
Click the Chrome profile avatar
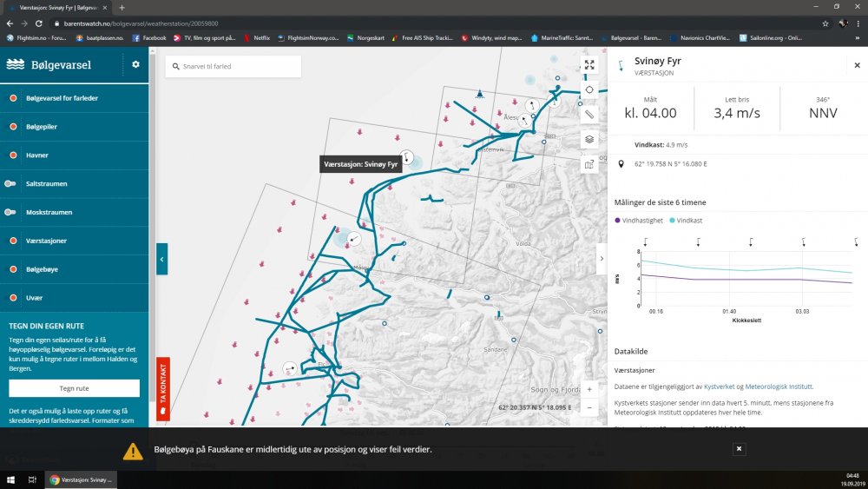pyautogui.click(x=843, y=23)
